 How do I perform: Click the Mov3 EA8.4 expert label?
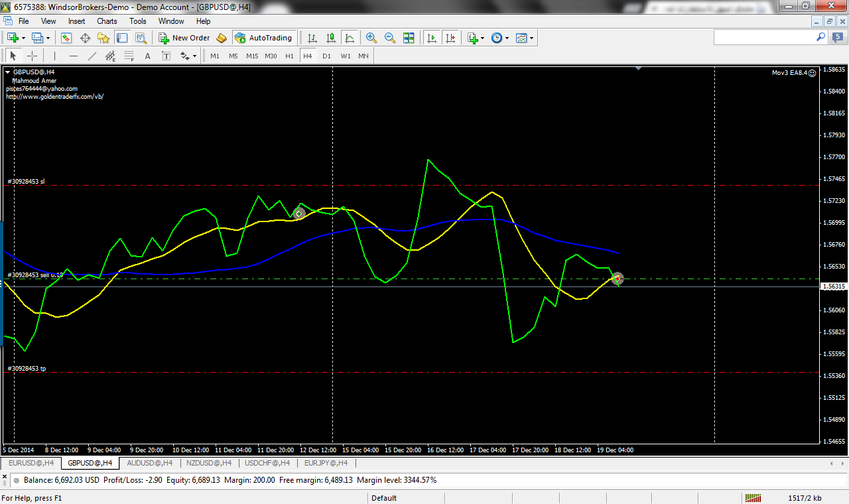(793, 73)
